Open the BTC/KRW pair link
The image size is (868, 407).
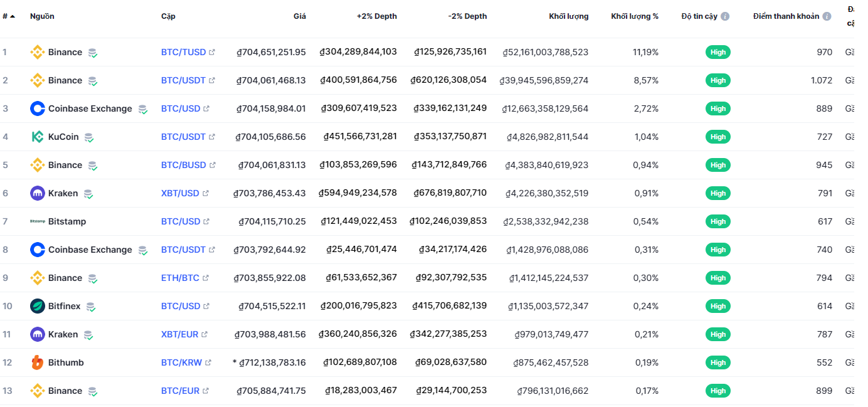coord(181,362)
